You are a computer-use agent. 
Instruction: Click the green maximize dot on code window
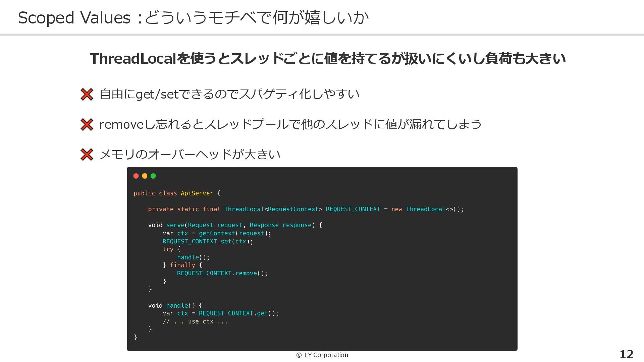pos(153,176)
